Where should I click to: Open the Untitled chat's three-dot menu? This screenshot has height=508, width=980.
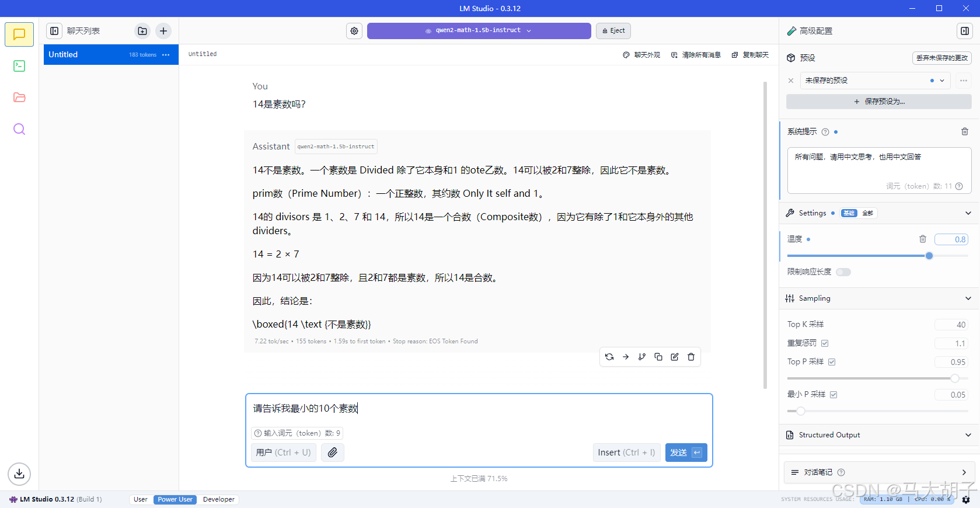point(166,55)
